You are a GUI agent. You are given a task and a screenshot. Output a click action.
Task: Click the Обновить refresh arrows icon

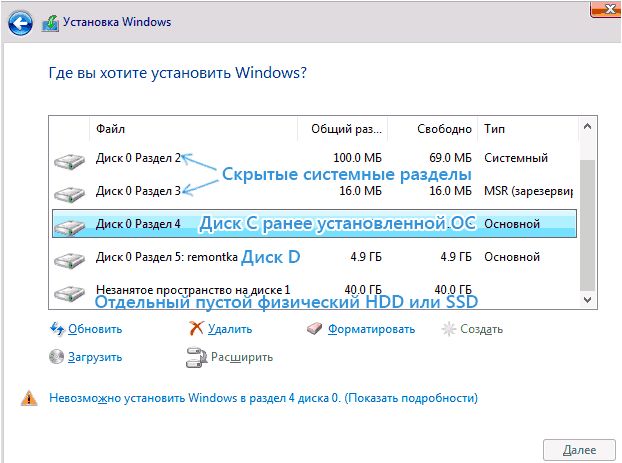pos(57,329)
